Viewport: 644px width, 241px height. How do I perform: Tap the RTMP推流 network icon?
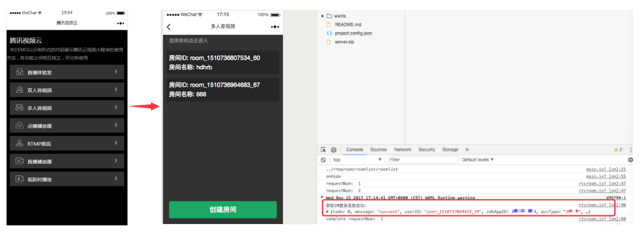point(19,143)
